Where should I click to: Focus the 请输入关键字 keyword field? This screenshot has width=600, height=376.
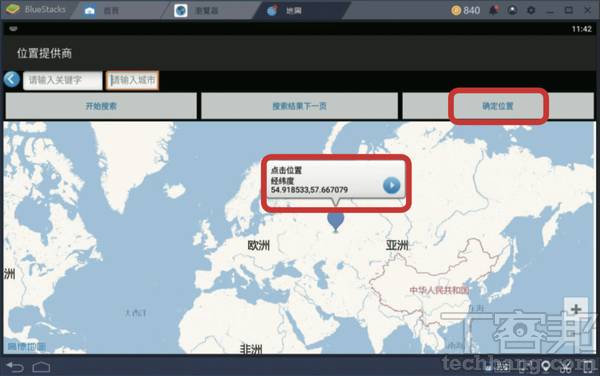(x=63, y=80)
